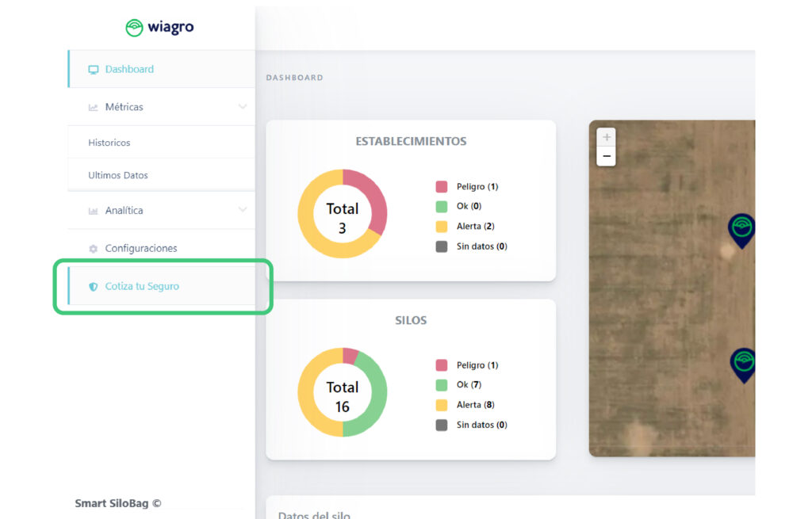Click the Silos donut chart Total 16
The width and height of the screenshot is (812, 519).
click(x=343, y=392)
